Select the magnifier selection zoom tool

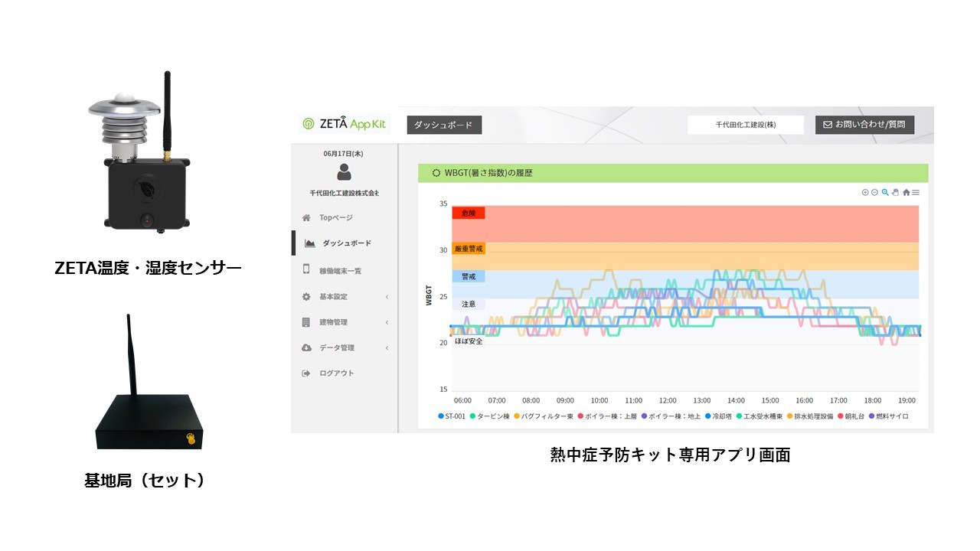point(885,192)
